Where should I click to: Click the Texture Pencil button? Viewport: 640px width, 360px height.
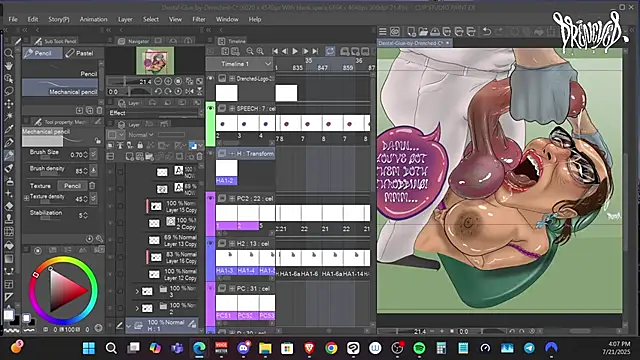point(72,186)
